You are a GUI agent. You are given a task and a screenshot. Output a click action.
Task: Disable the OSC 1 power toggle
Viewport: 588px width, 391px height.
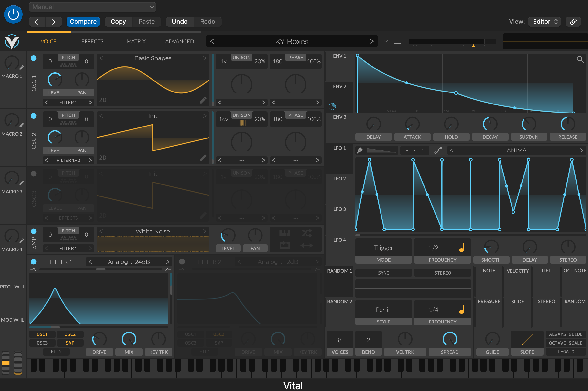tap(34, 58)
